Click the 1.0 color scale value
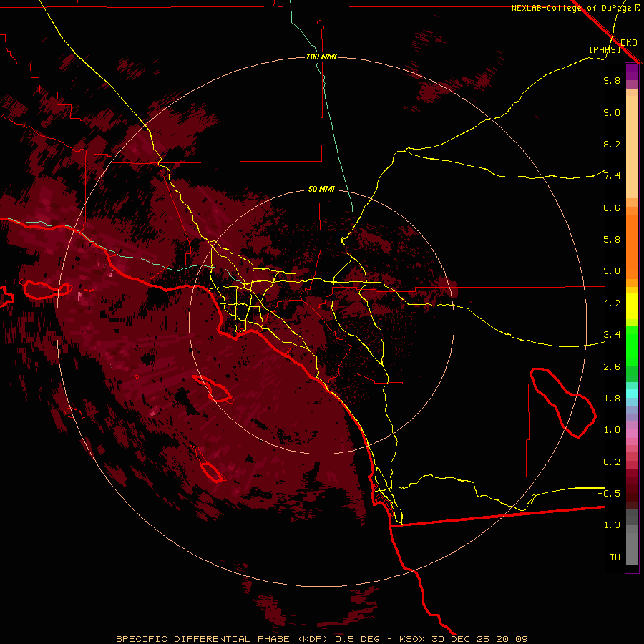Viewport: 644px width, 644px height. coord(612,430)
